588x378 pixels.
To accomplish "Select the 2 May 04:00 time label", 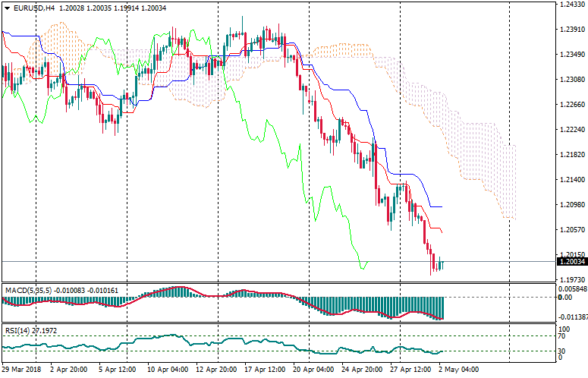I will tap(458, 370).
